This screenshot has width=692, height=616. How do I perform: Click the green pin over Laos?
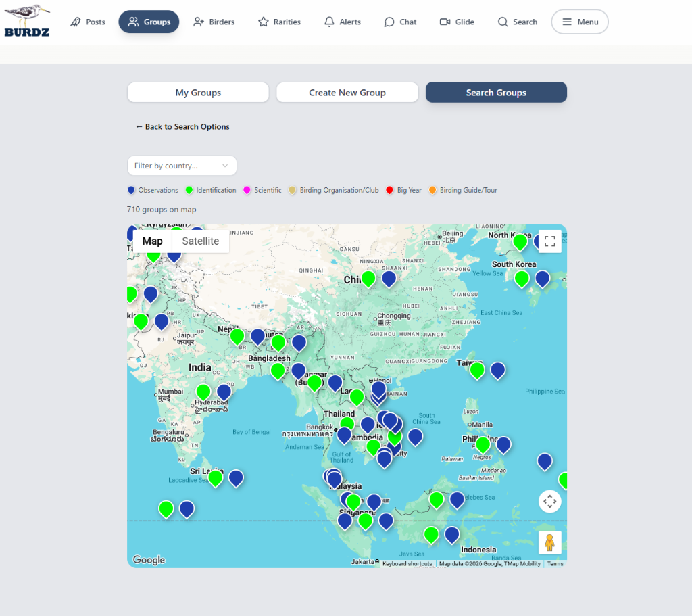[357, 398]
